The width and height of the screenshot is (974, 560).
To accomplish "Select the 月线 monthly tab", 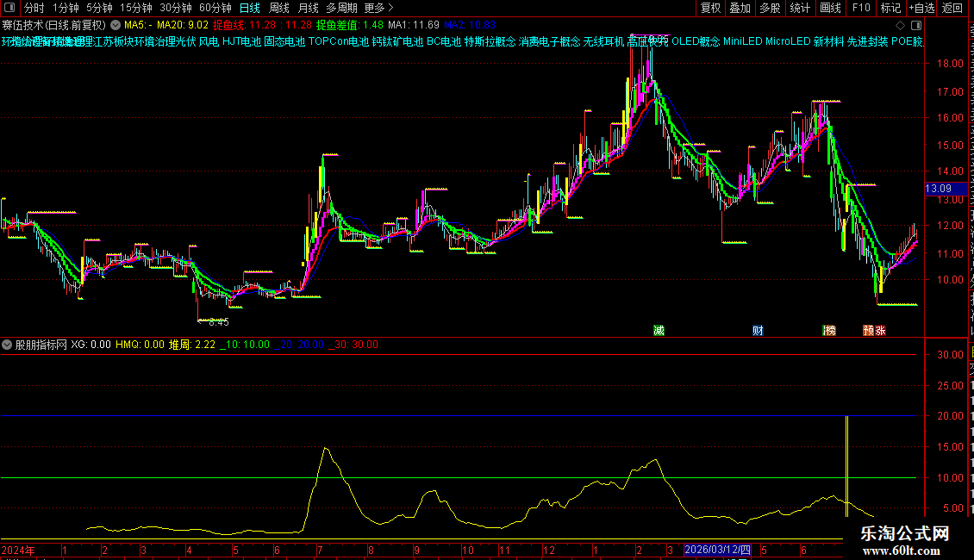I will (x=308, y=8).
